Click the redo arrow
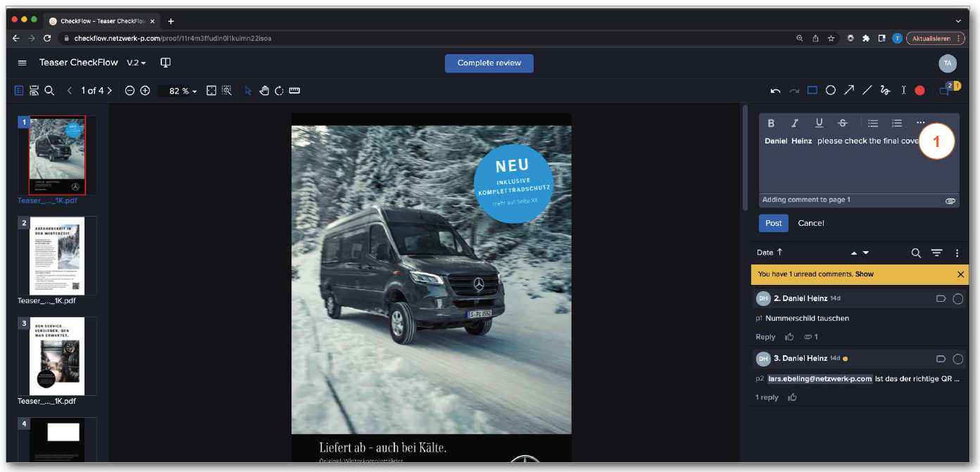Screen dimensions: 980x472 (x=794, y=91)
